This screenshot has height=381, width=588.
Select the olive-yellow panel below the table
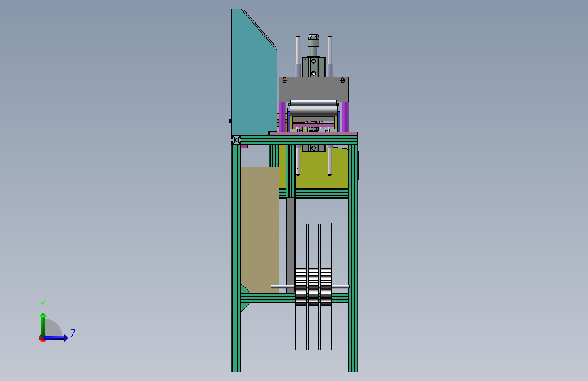click(321, 169)
